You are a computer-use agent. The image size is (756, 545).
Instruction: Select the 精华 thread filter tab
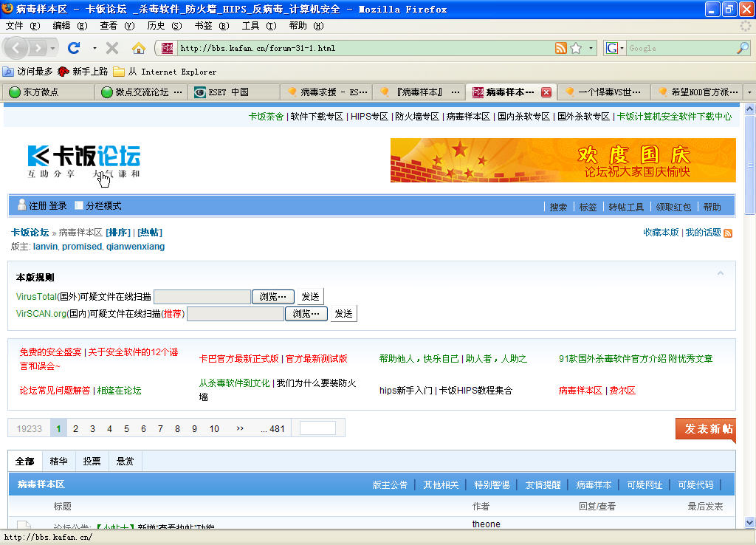59,462
